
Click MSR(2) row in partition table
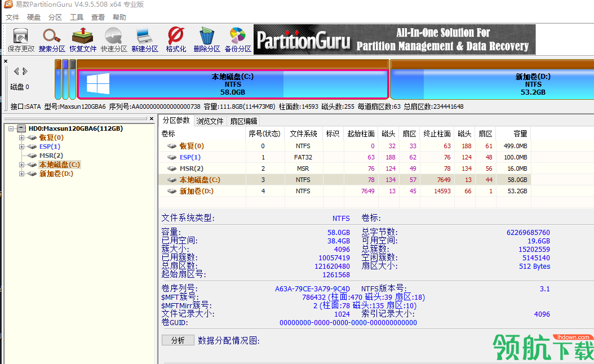(345, 168)
